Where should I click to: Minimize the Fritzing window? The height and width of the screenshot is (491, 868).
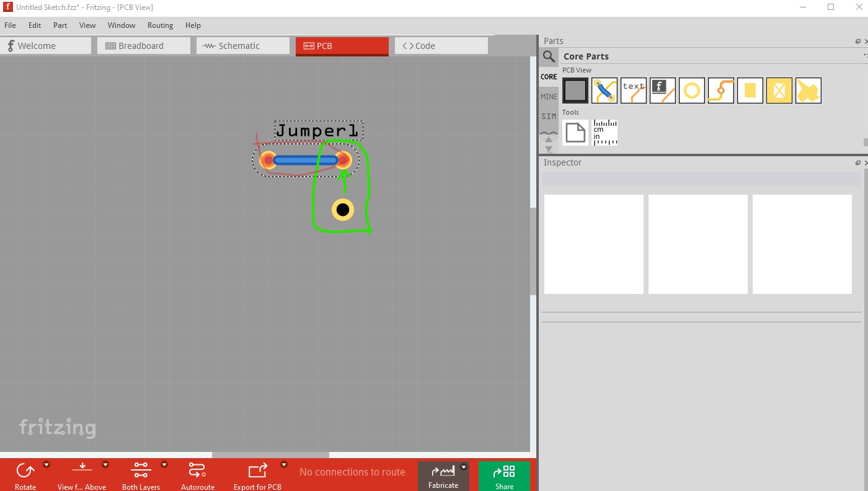(x=803, y=7)
